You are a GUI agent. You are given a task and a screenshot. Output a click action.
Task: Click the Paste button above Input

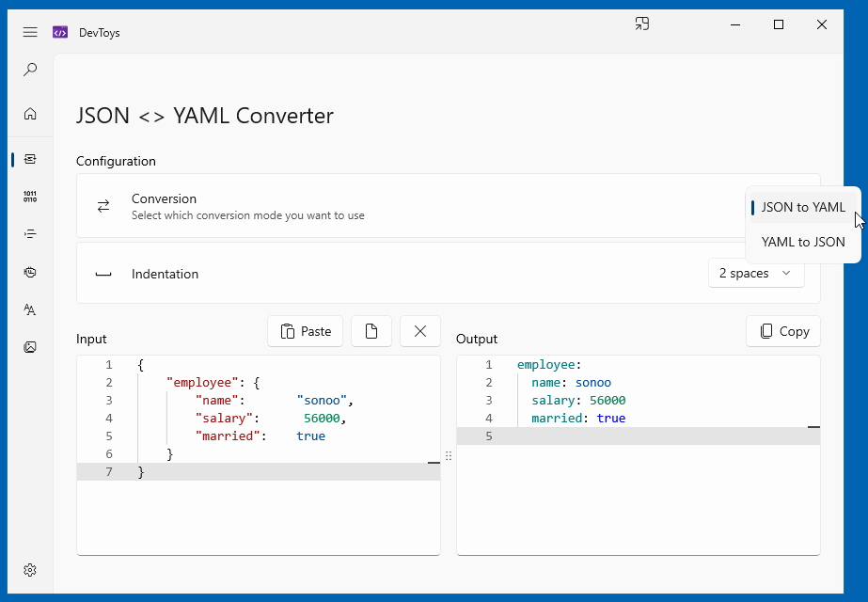[x=305, y=331]
